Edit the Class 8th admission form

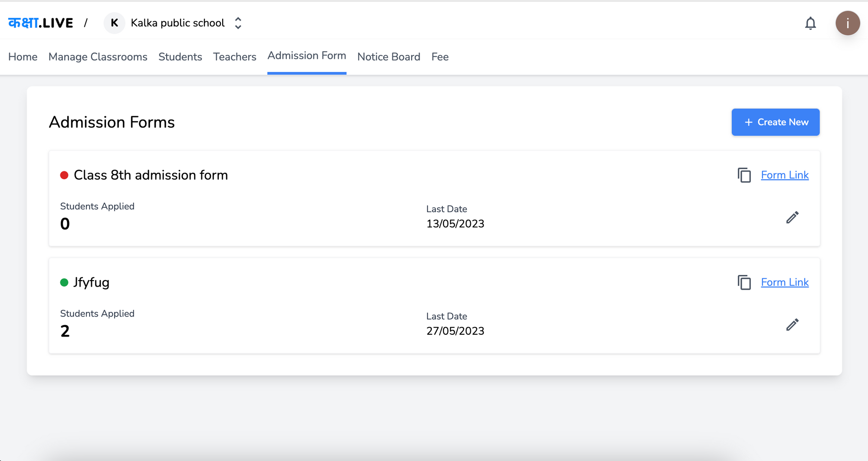pyautogui.click(x=792, y=217)
